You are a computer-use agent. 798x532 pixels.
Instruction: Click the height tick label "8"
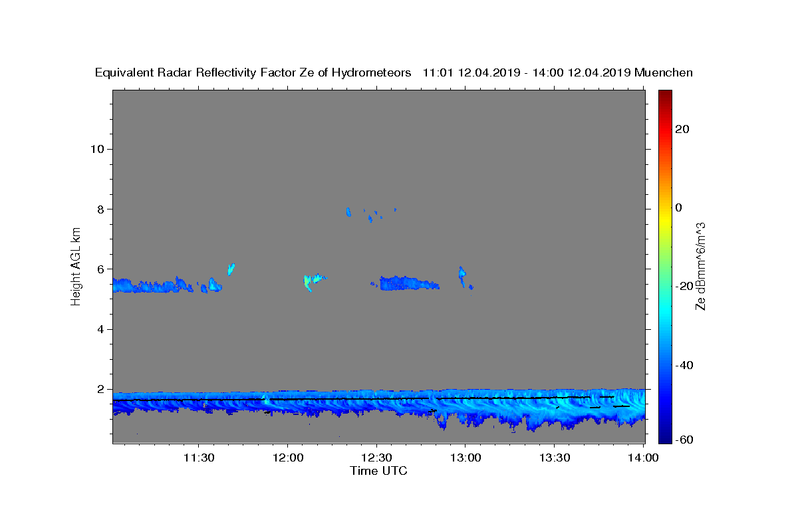click(100, 209)
